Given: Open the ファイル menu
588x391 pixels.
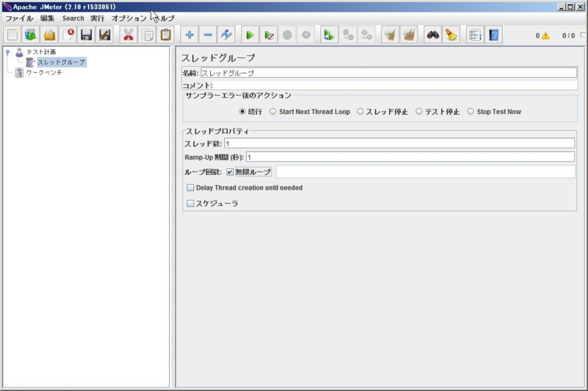Looking at the screenshot, I should tap(19, 18).
